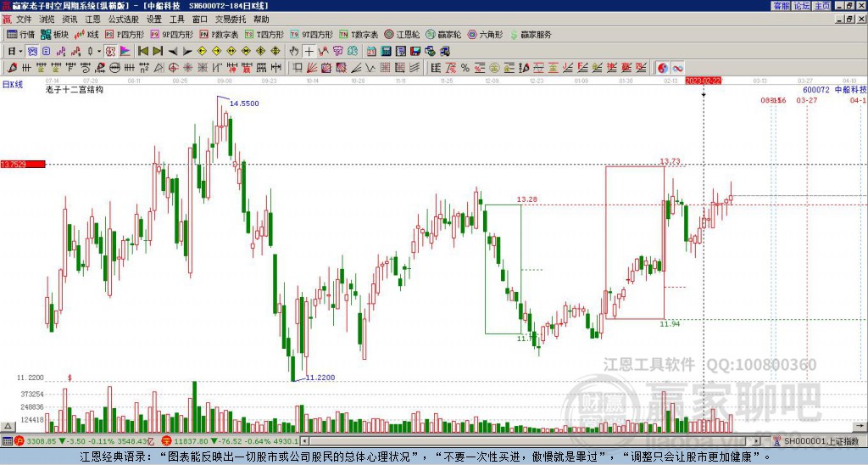Screen dimensions: 868x465
Task: Toggle the yin-yang icon
Action: coord(663,68)
